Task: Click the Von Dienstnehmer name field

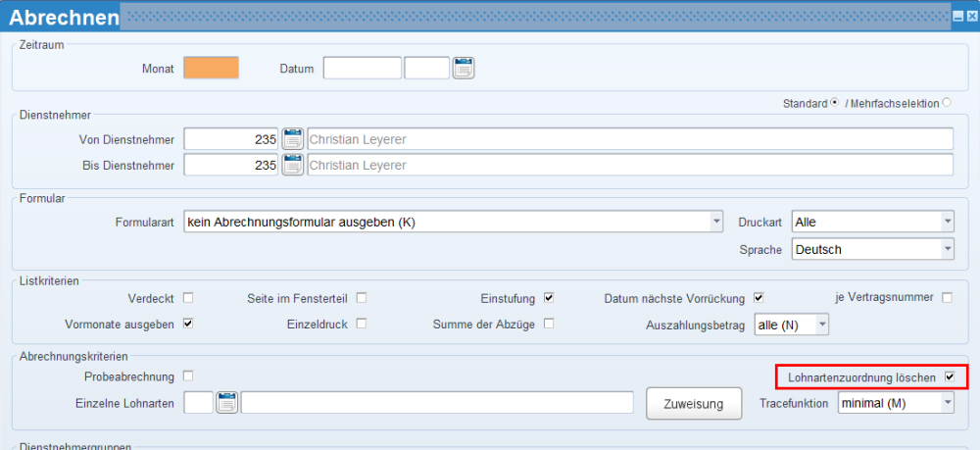Action: click(x=630, y=139)
